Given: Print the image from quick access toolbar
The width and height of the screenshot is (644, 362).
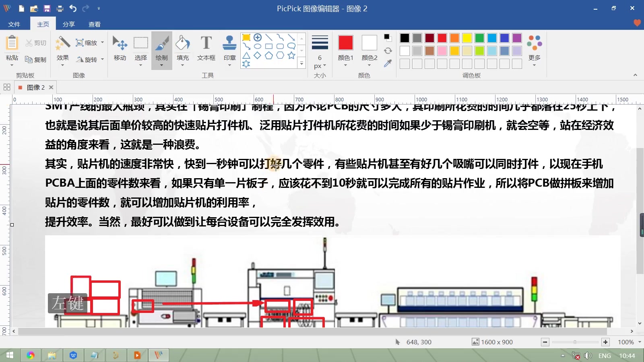Looking at the screenshot, I should (x=60, y=8).
